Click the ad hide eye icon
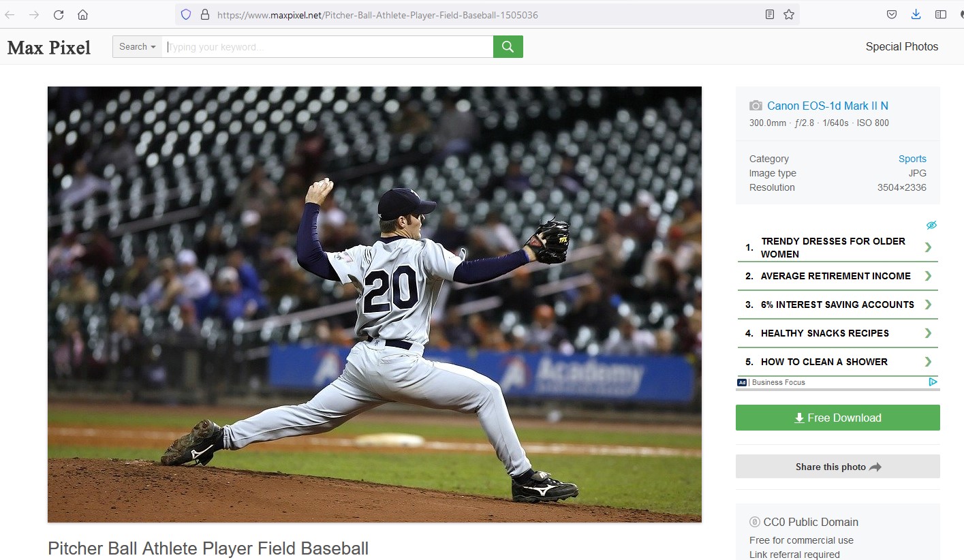 click(x=932, y=225)
